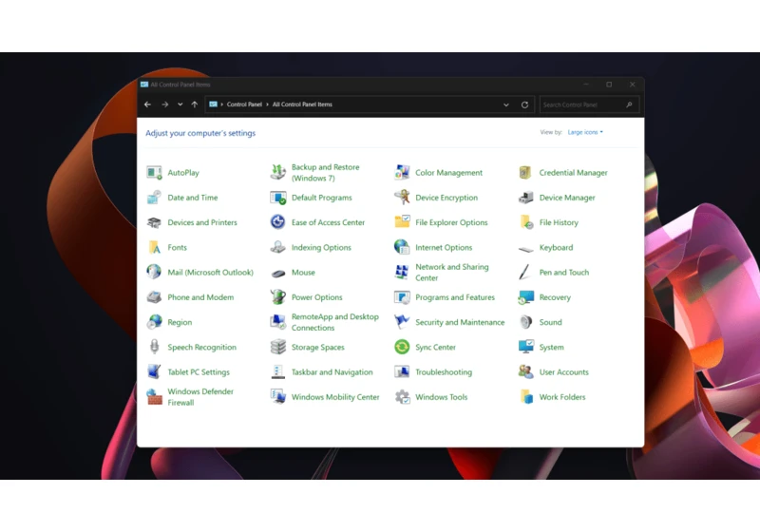Open the Storage Spaces icon
The height and width of the screenshot is (532, 760).
[278, 347]
